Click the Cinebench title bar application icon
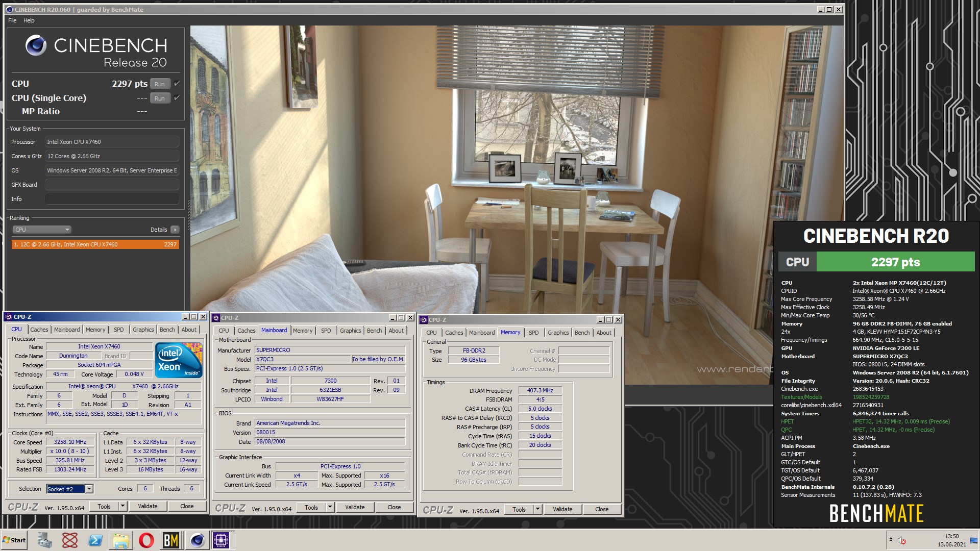Viewport: 980px width, 551px height. (9, 9)
